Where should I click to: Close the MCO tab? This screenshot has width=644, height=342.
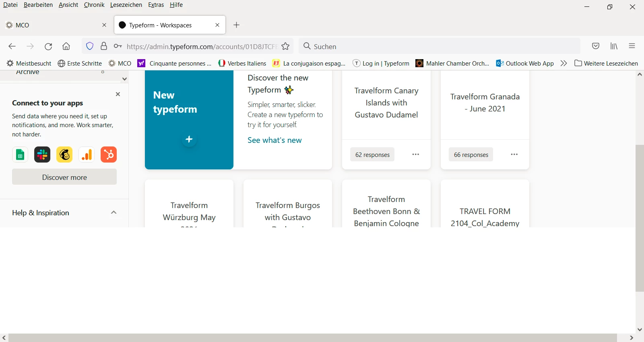[x=104, y=25]
